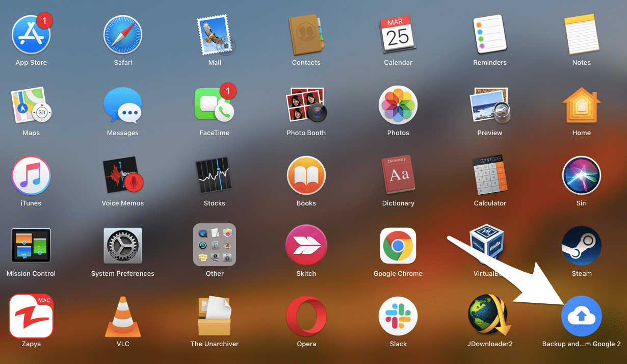Viewport: 627px width, 364px height.
Task: Launch the Home app
Action: tap(582, 105)
